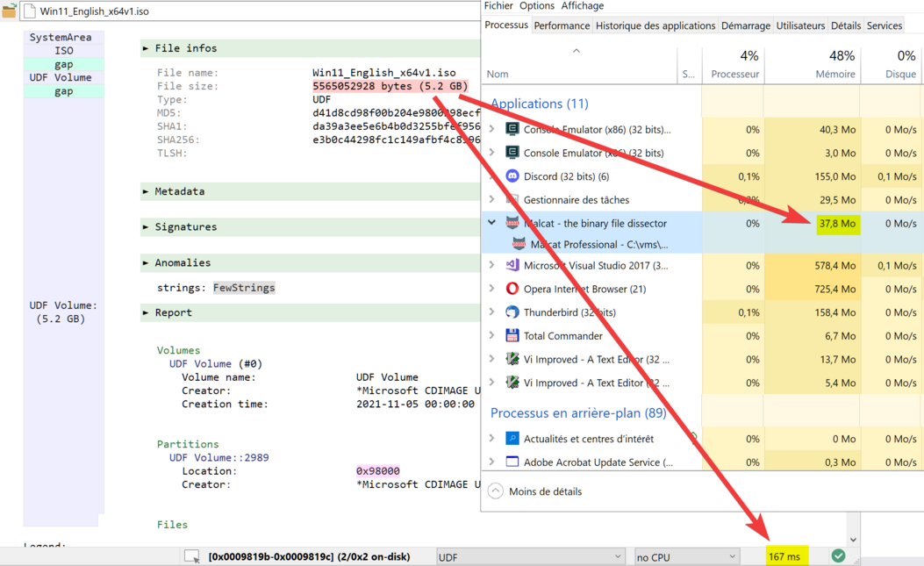Click the Applications (11) group header

(539, 104)
